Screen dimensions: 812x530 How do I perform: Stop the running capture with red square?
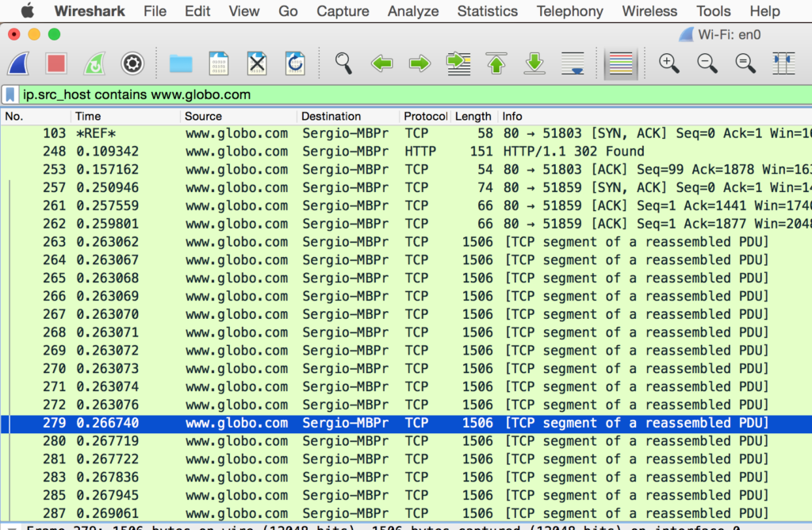tap(56, 63)
